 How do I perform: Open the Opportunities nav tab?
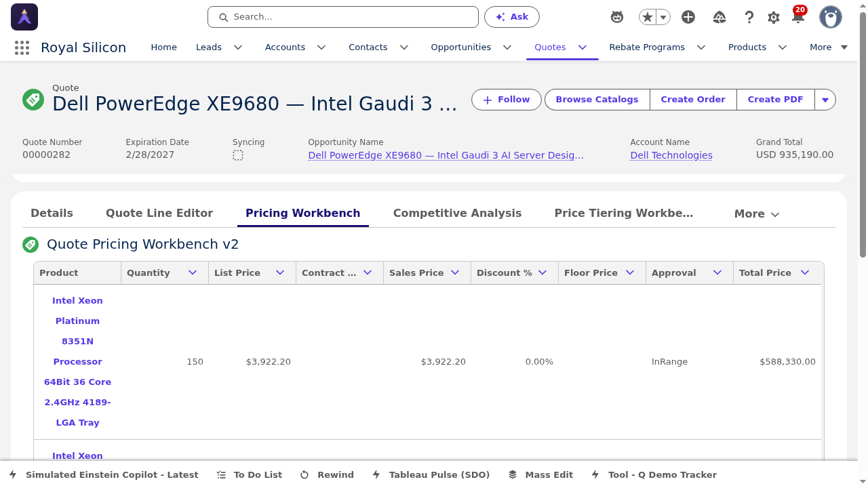click(461, 47)
